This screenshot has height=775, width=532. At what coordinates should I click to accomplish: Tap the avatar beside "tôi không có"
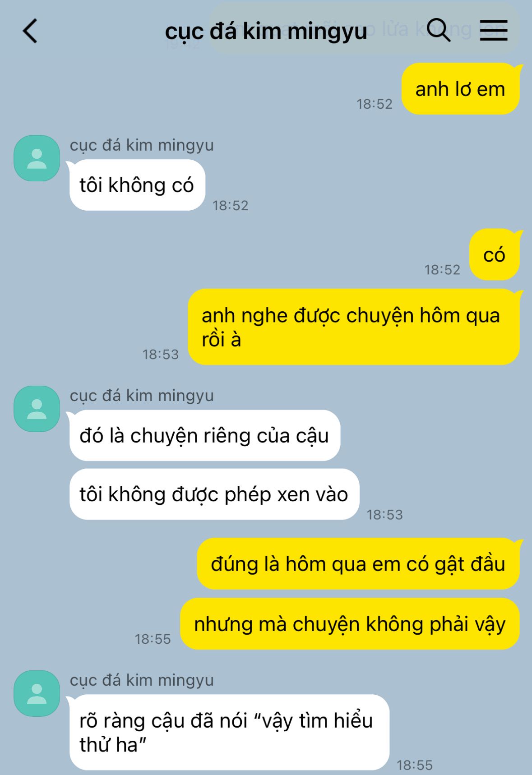tap(37, 158)
